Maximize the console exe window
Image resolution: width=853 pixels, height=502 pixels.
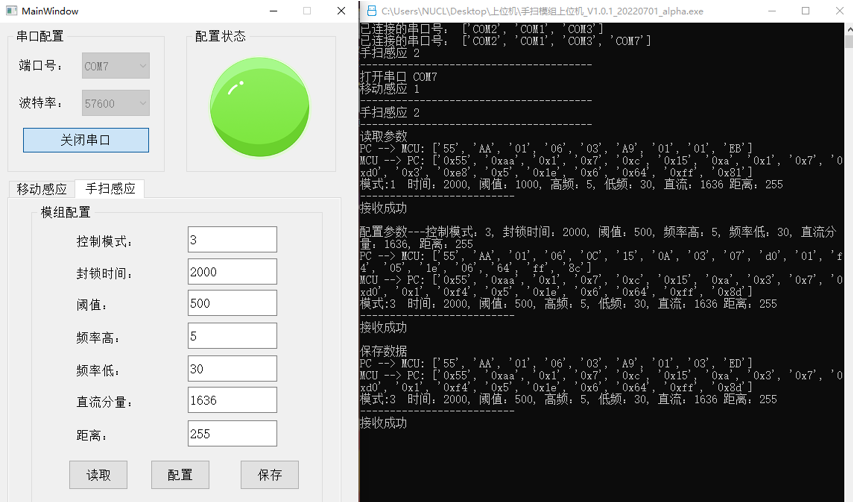(x=806, y=11)
